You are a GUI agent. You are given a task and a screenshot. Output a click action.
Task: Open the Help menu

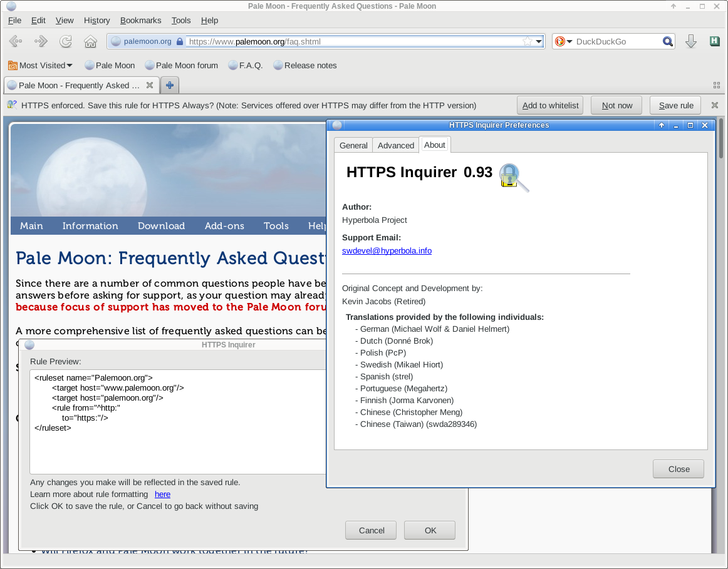click(209, 21)
